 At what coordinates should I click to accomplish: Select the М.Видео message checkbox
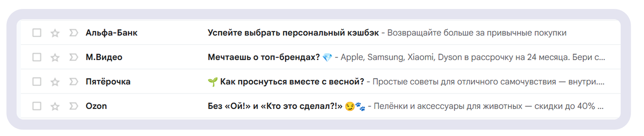pyautogui.click(x=37, y=57)
